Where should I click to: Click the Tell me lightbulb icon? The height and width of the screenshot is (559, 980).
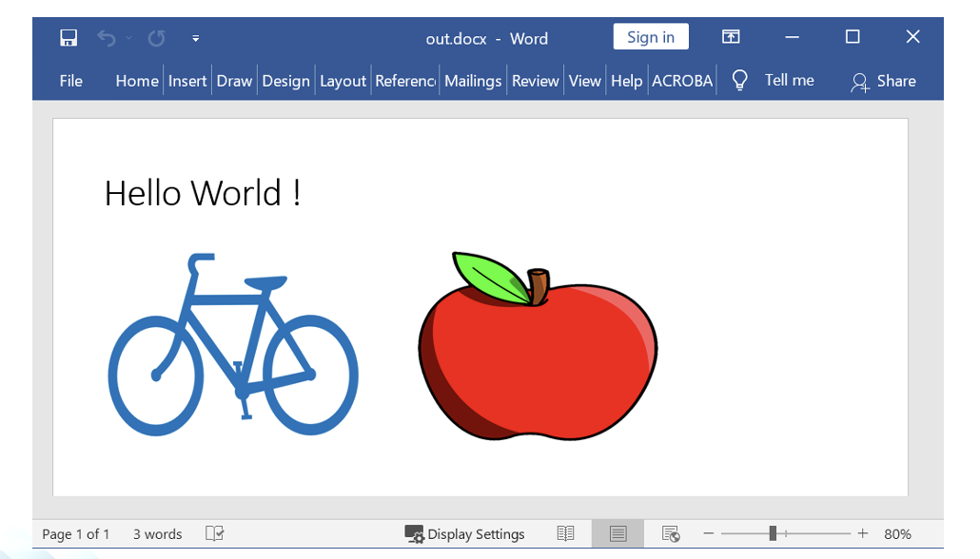click(x=739, y=81)
